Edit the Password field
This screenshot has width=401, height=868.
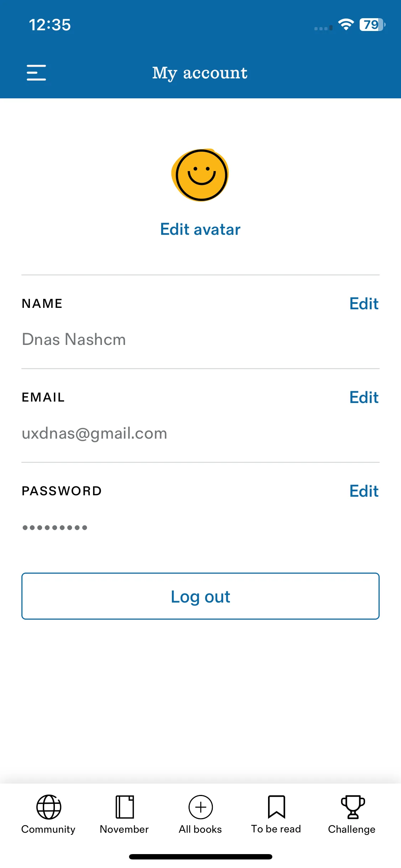(364, 491)
